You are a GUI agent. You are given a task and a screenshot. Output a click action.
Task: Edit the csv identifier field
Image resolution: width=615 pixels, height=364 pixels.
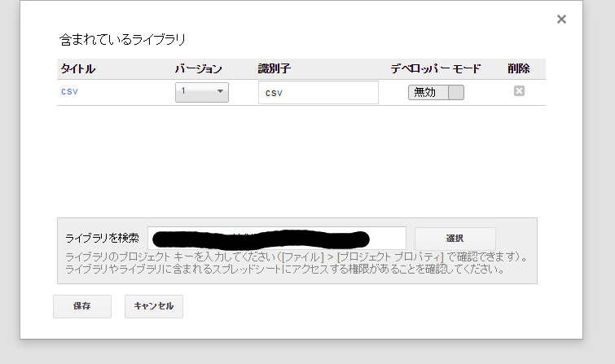318,93
